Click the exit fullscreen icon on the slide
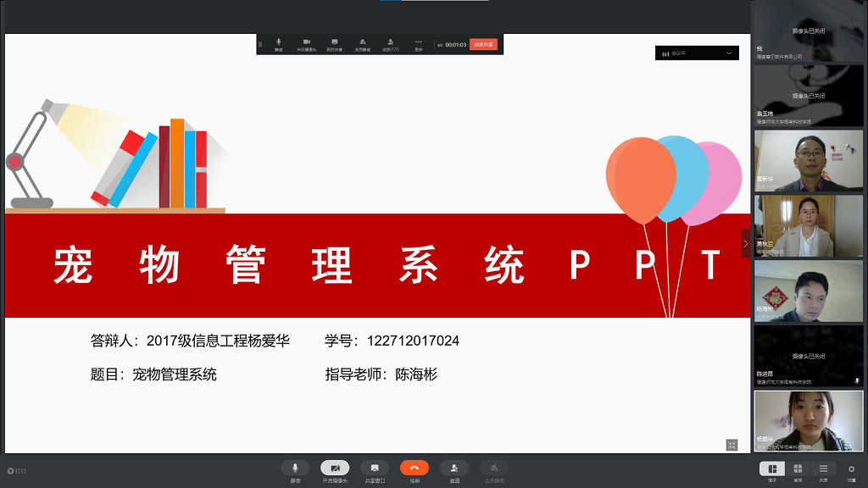Image resolution: width=868 pixels, height=488 pixels. (x=732, y=445)
